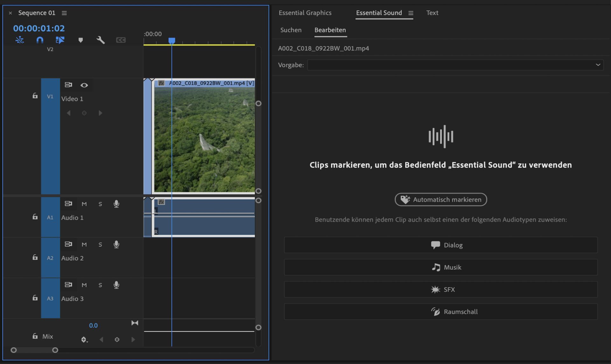Add a marker with the shield icon
The image size is (611, 364).
coord(81,40)
